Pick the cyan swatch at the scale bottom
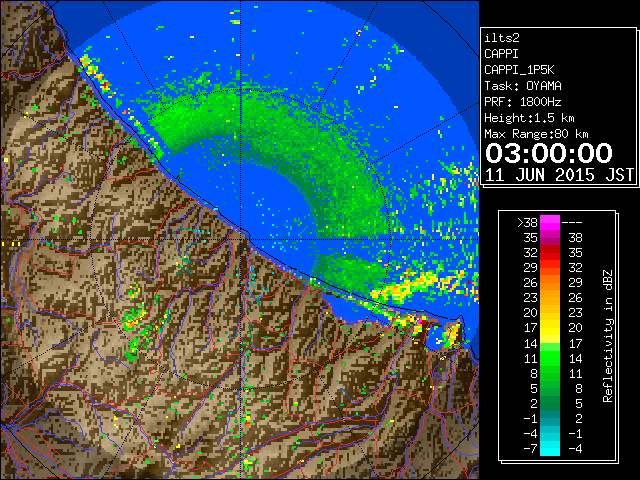 tap(550, 449)
